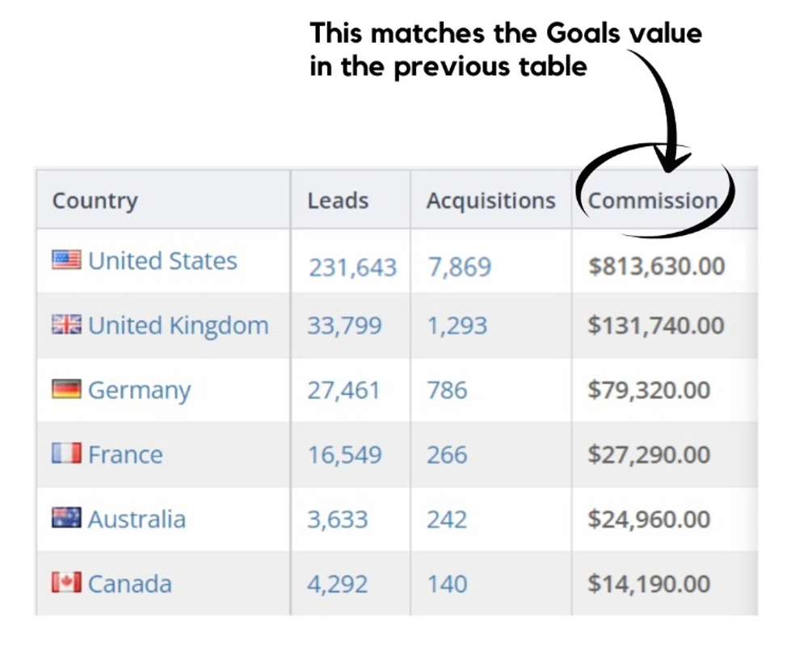Image resolution: width=808 pixels, height=672 pixels.
Task: Open Germany acquisitions value 786
Action: (447, 390)
